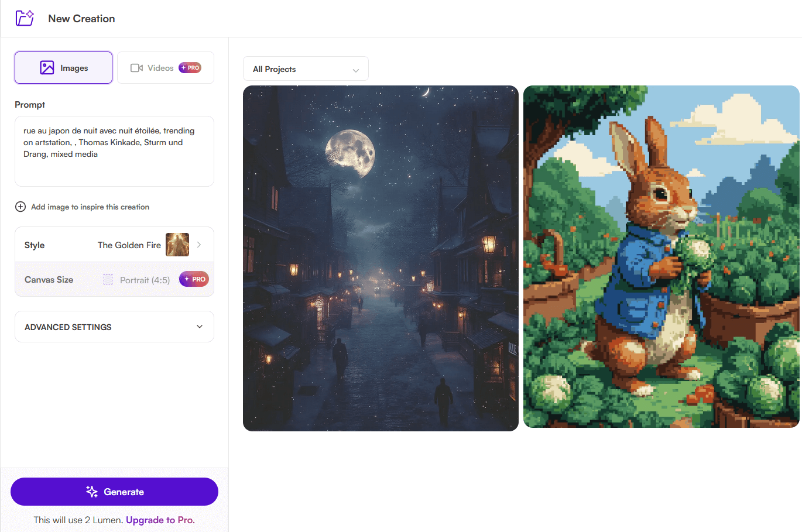
Task: Click the picture icon in Images tab
Action: 47,68
